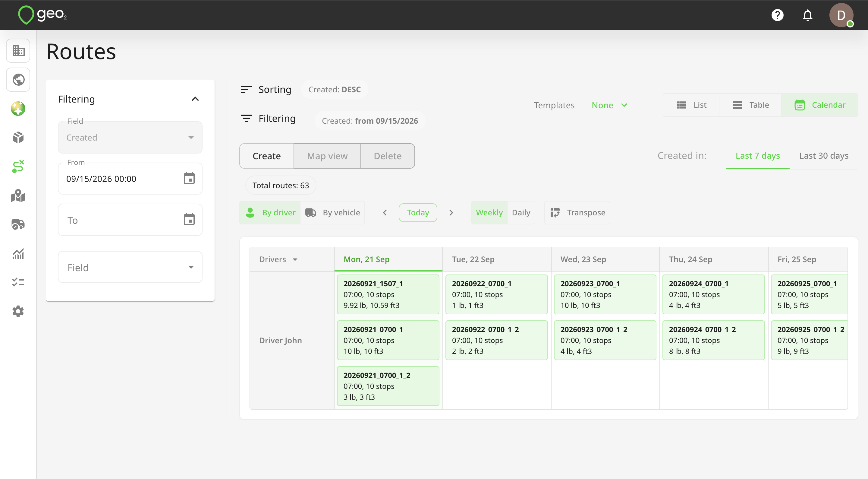This screenshot has width=868, height=479.
Task: Select the Weekly calendar view
Action: [489, 213]
